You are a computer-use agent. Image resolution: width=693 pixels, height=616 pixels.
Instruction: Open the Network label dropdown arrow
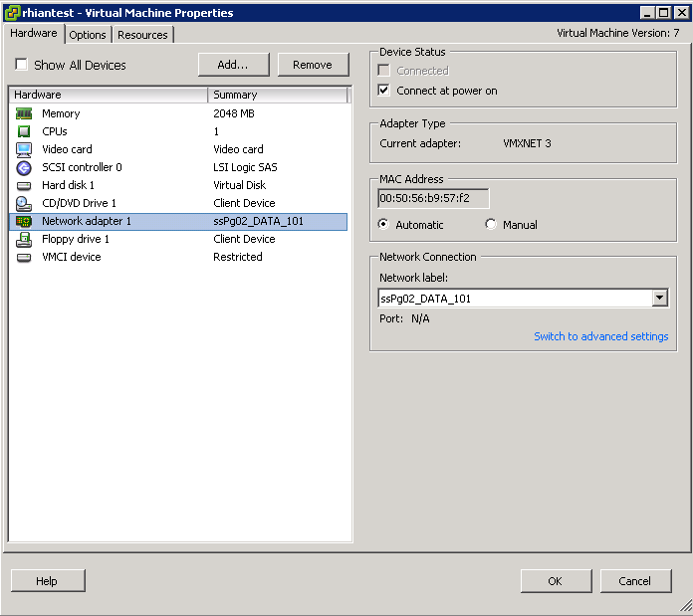click(x=659, y=299)
